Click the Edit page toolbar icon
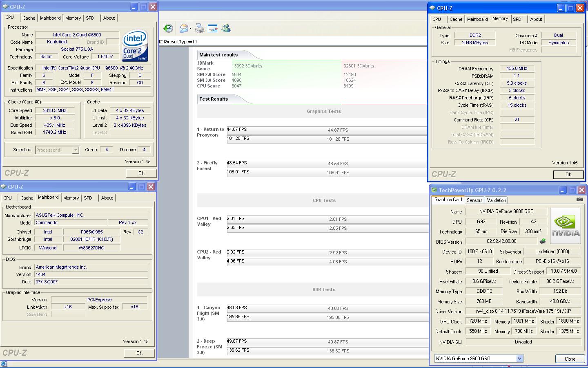The height and width of the screenshot is (368, 588). [x=212, y=28]
